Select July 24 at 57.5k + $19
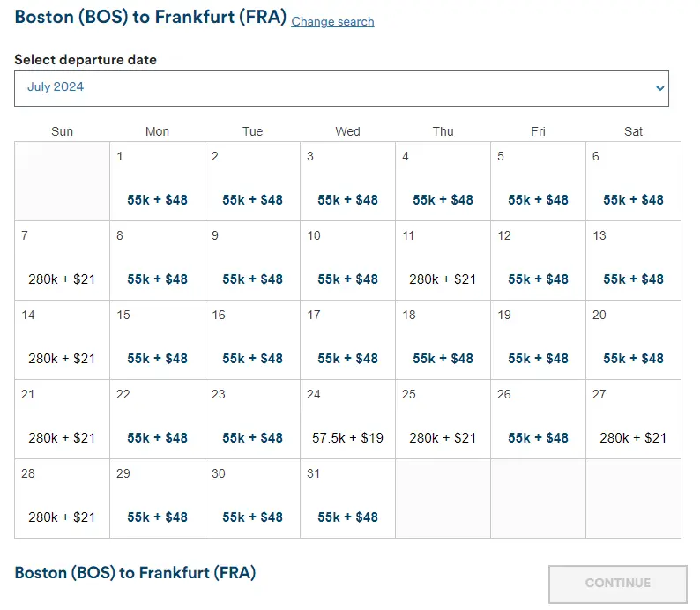This screenshot has height=610, width=700. 347,420
